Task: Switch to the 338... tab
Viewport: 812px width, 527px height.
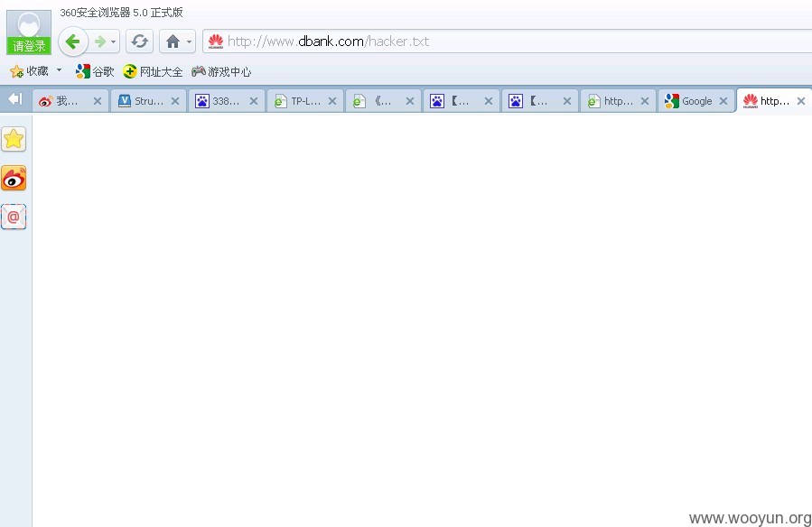Action: tap(227, 101)
